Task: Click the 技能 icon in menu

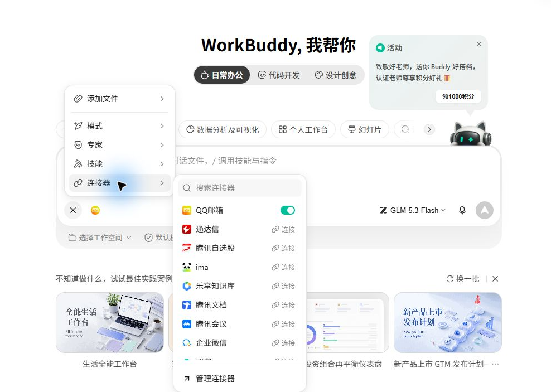Action: coord(78,164)
